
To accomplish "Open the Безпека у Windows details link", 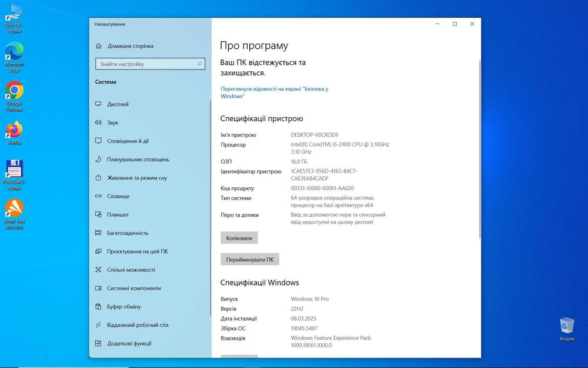I will click(x=274, y=92).
